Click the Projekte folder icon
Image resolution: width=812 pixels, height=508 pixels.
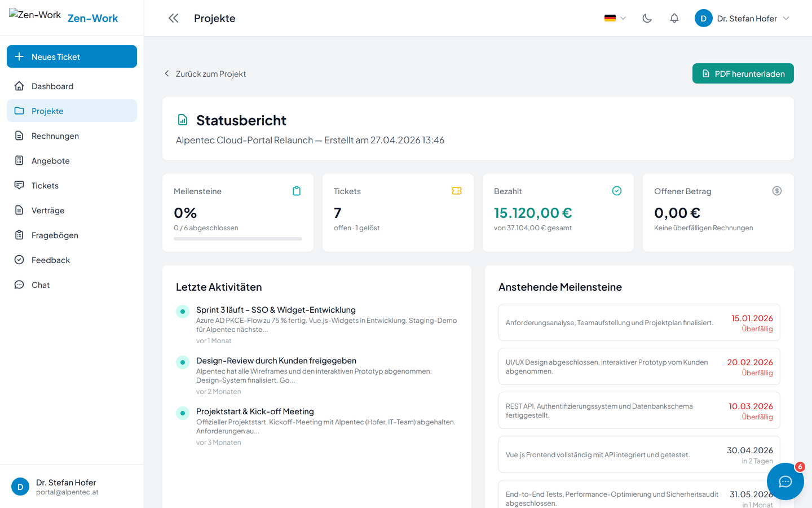pyautogui.click(x=19, y=111)
